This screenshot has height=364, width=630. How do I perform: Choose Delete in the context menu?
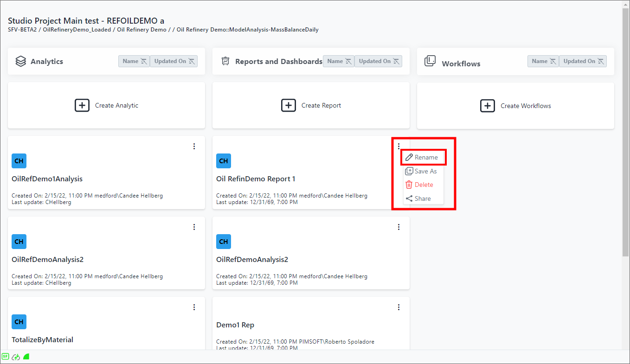[423, 185]
